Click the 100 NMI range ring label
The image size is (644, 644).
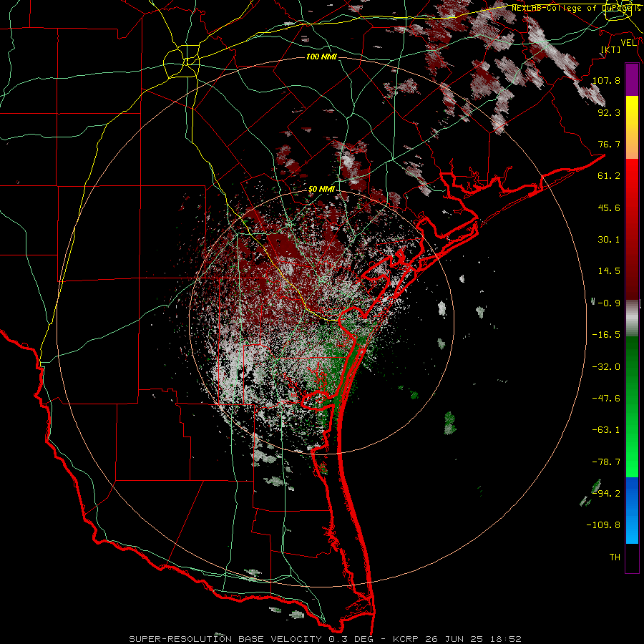click(321, 57)
